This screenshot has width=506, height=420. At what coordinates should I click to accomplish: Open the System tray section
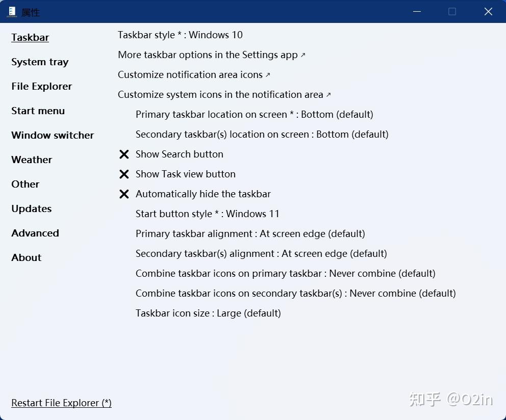[40, 62]
